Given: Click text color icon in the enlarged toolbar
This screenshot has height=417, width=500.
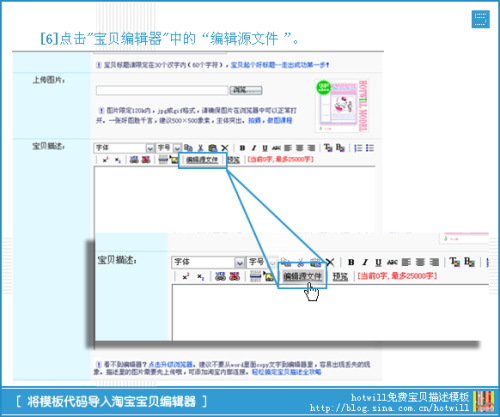Looking at the screenshot, I should [455, 262].
